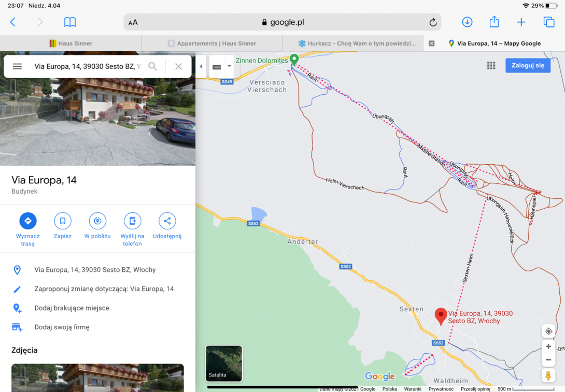The width and height of the screenshot is (565, 392).
Task: Click Prześlij opinię on the map
Action: (x=475, y=389)
